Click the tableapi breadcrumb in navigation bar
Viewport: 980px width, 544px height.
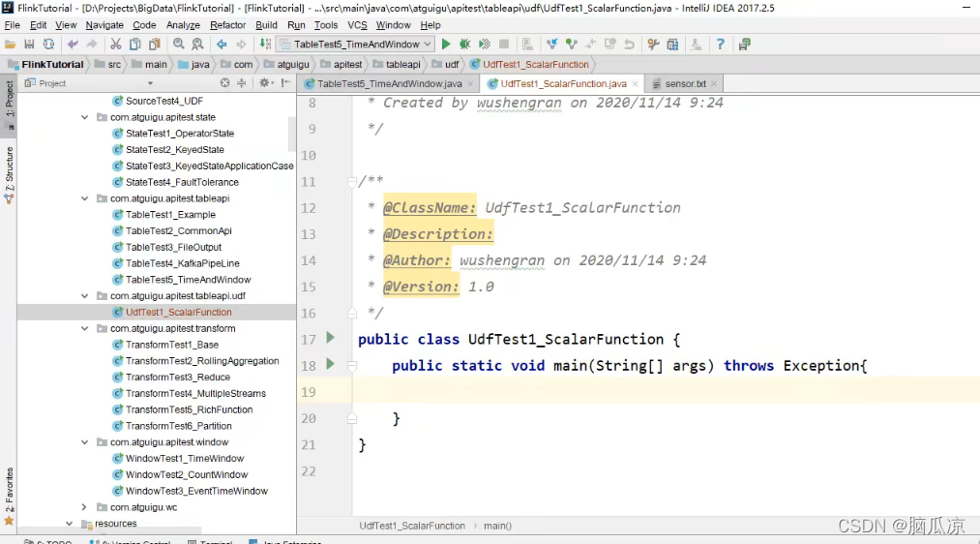[397, 65]
